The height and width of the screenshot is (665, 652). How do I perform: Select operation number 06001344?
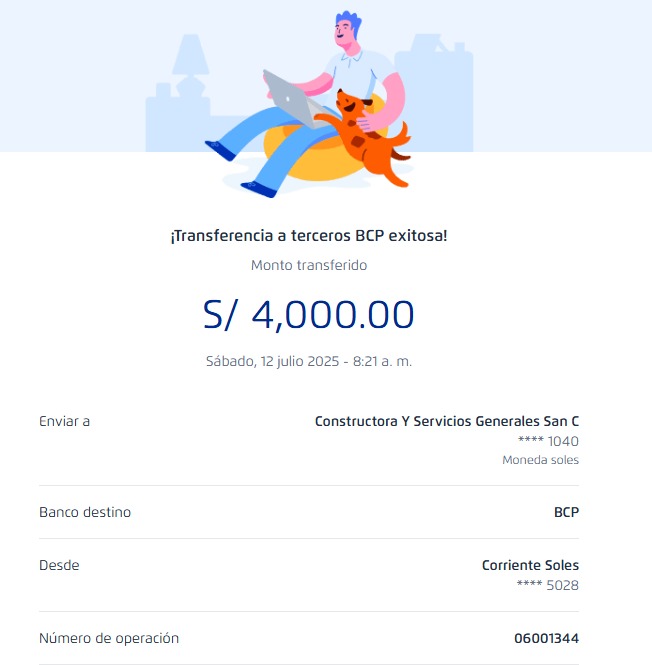click(x=546, y=638)
